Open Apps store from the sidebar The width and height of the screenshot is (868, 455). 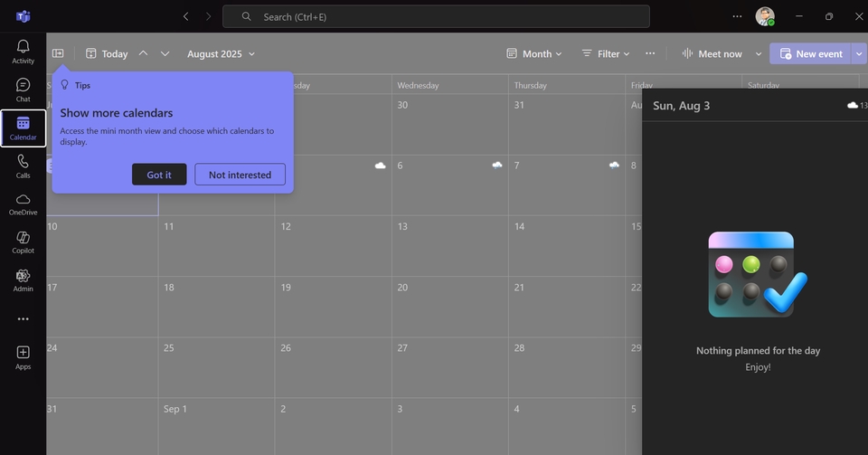click(23, 356)
